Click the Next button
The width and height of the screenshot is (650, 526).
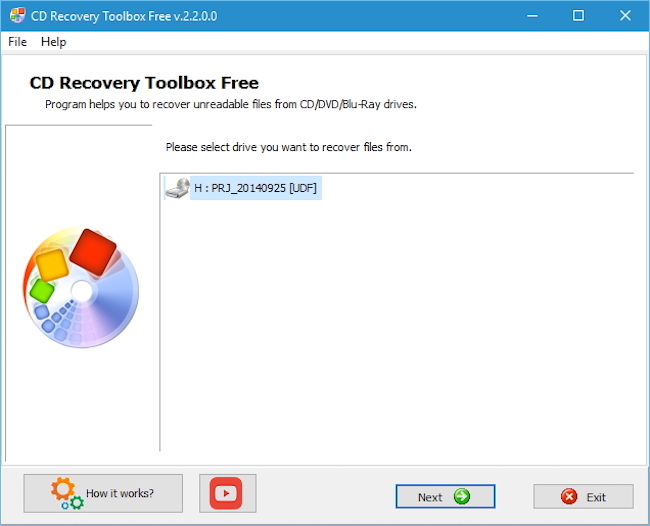[445, 496]
